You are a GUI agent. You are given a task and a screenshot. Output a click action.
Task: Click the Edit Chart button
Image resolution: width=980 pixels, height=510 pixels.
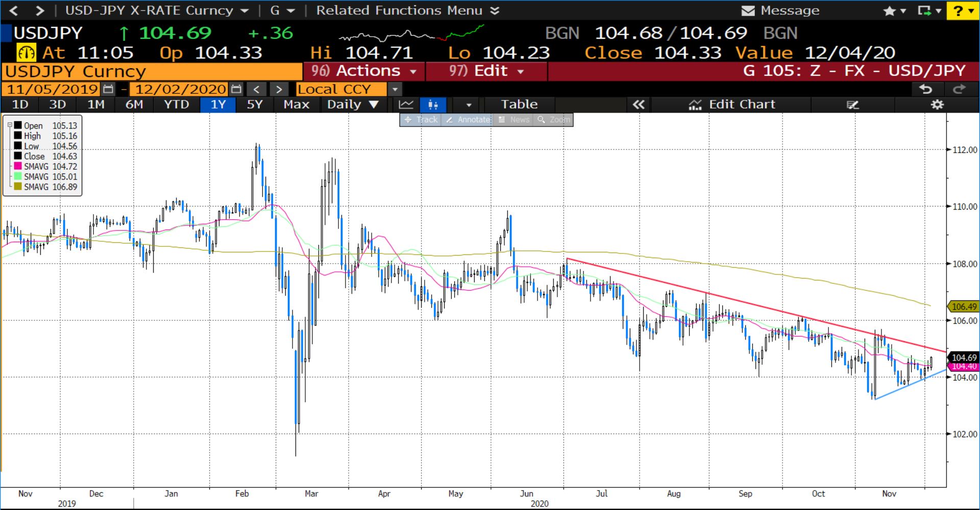(732, 105)
